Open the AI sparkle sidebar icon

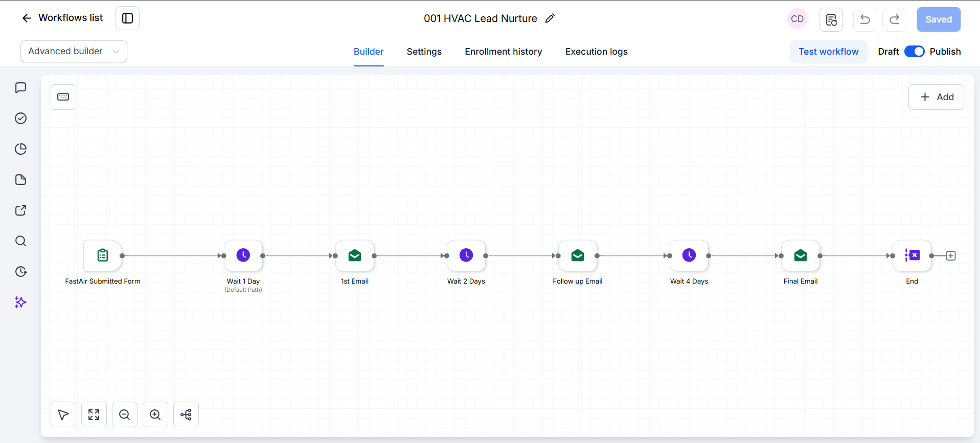20,302
